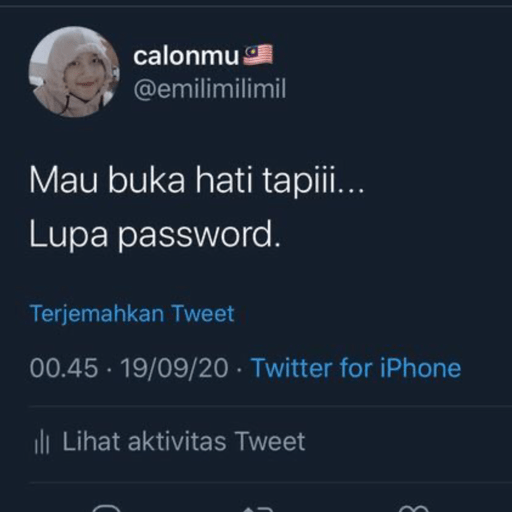Click the Terjemahkan Tweet link
The image size is (512, 512).
coord(132,314)
